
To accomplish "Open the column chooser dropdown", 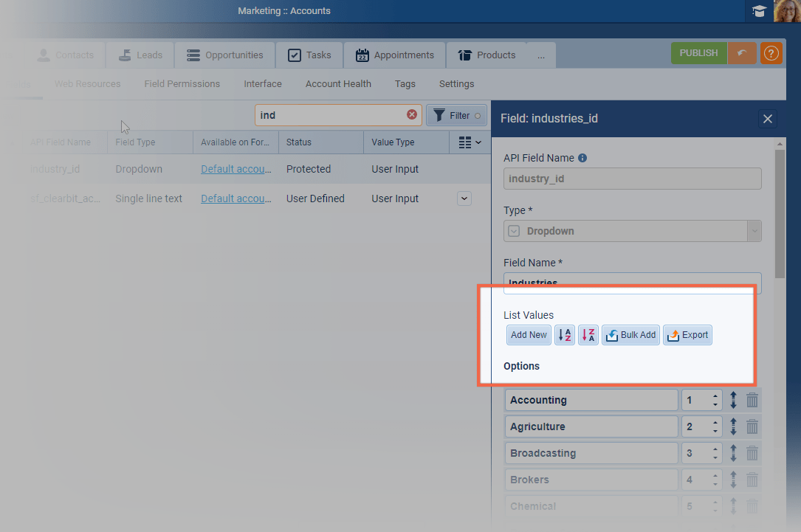I will (x=470, y=142).
